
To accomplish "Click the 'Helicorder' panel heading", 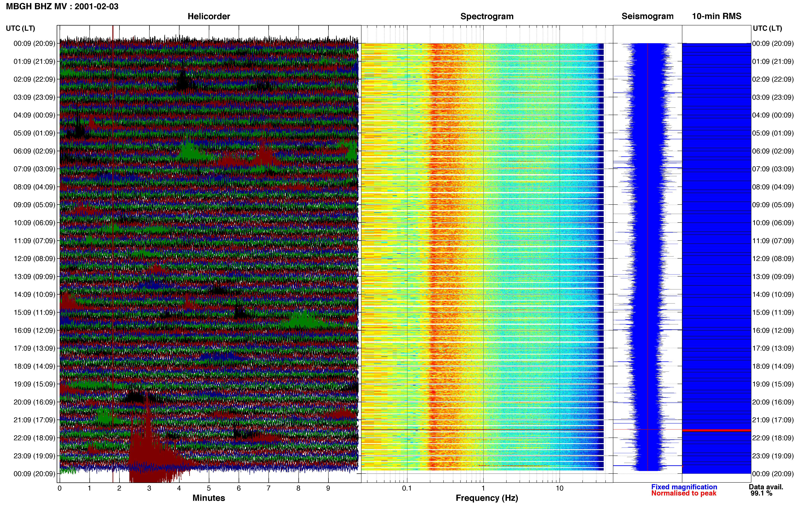I will click(x=208, y=16).
